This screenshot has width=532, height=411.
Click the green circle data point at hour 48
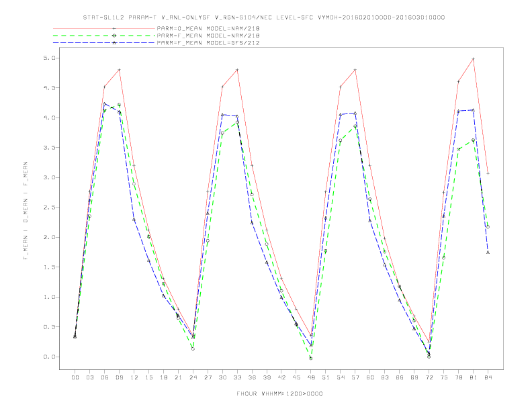[x=311, y=358]
